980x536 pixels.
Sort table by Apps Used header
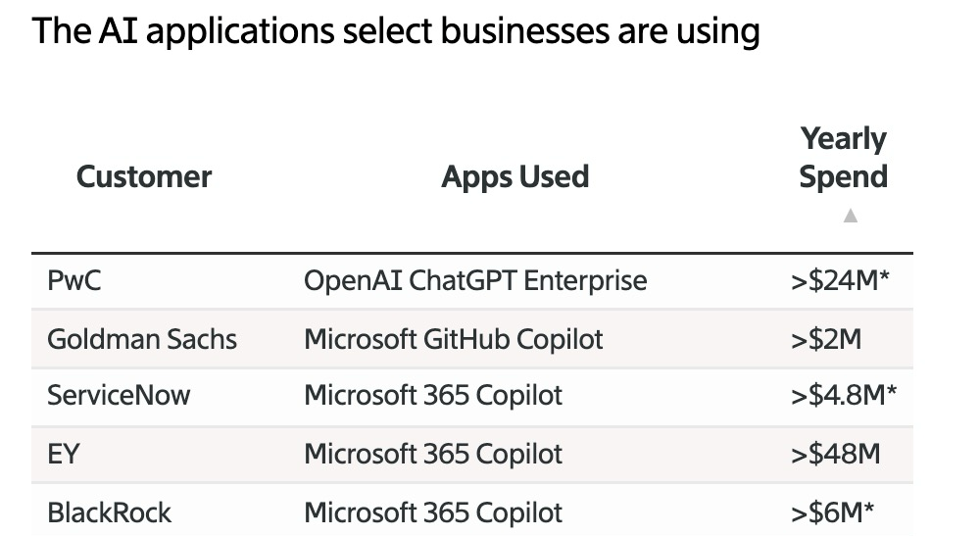tap(514, 177)
